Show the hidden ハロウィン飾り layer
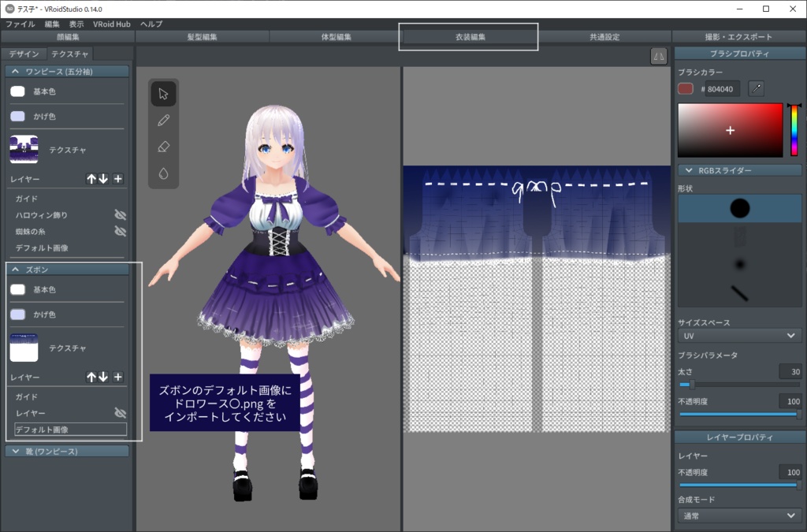The height and width of the screenshot is (532, 807). point(120,214)
